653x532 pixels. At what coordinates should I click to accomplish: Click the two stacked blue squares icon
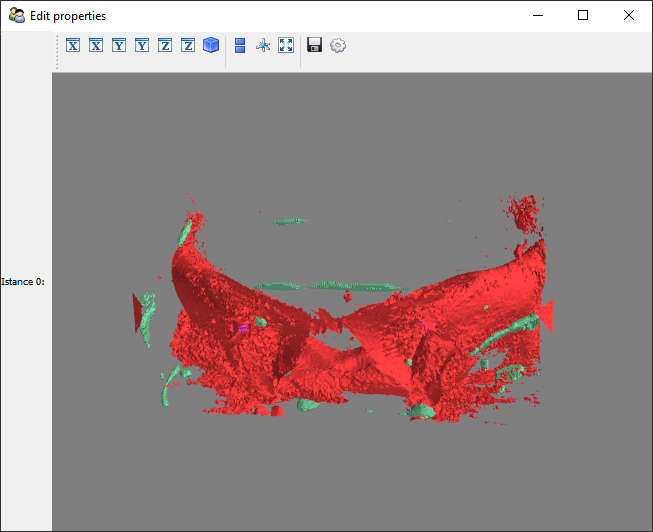(x=240, y=45)
